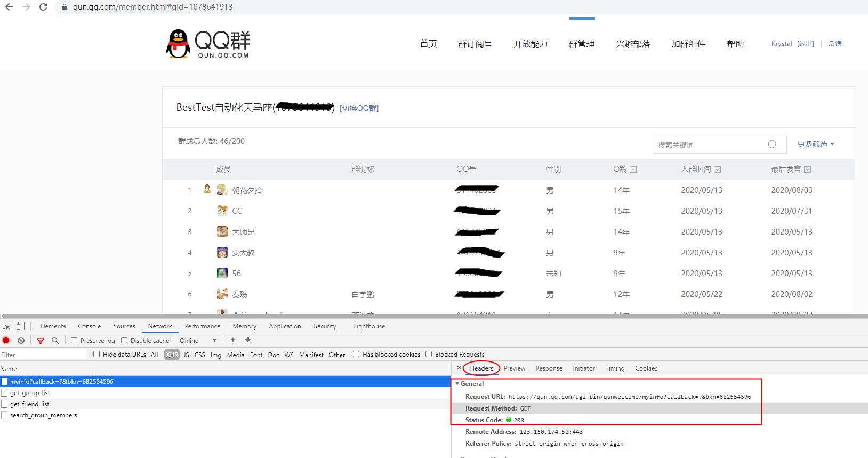Image resolution: width=868 pixels, height=458 pixels.
Task: Click the browser forward arrow
Action: pos(26,7)
